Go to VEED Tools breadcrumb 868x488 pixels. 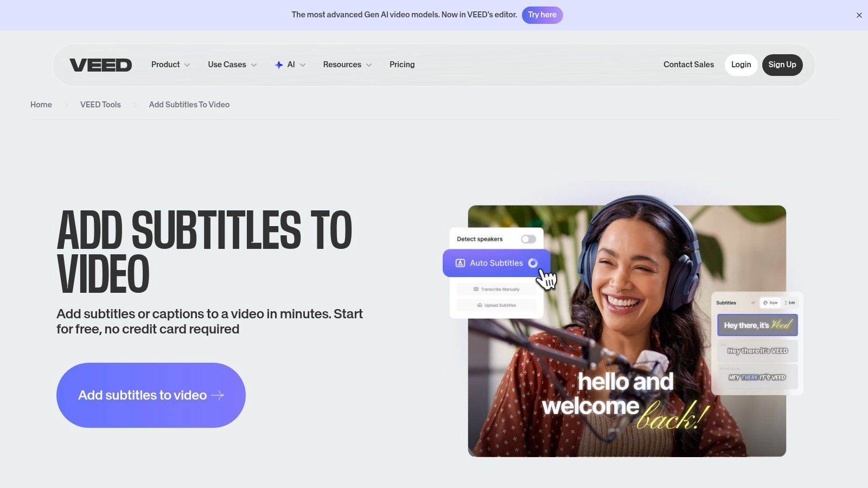point(100,105)
